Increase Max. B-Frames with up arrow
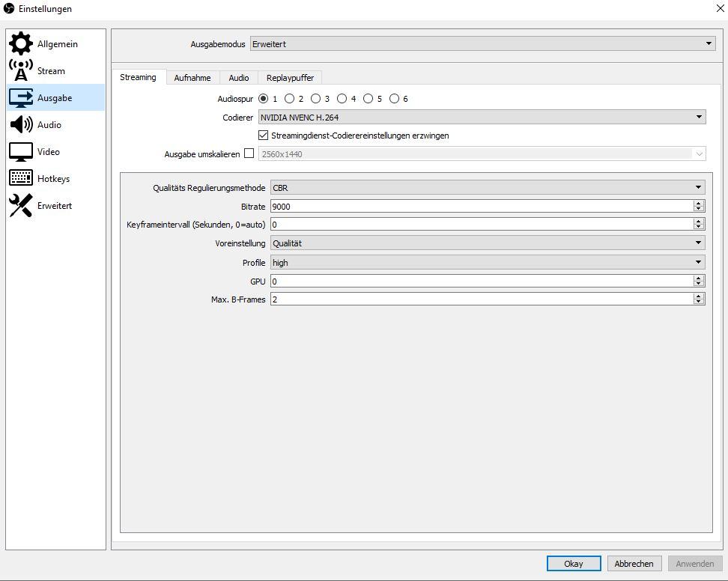The height and width of the screenshot is (581, 728). [698, 296]
